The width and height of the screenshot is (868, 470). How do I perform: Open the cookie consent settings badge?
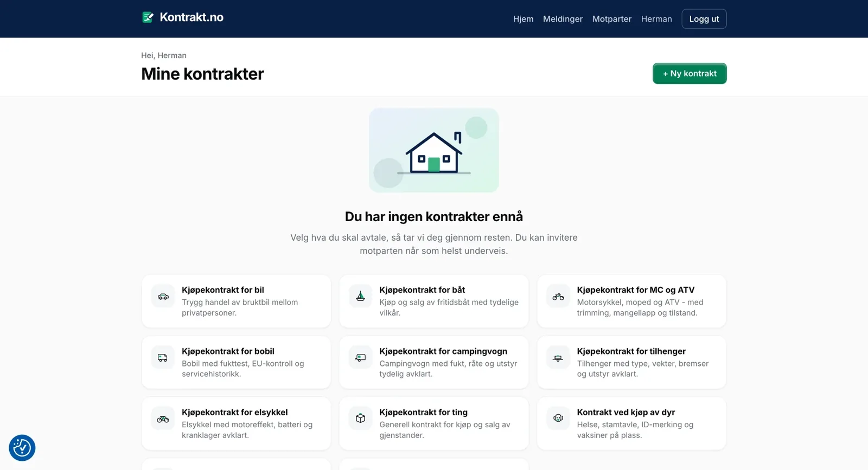coord(22,448)
